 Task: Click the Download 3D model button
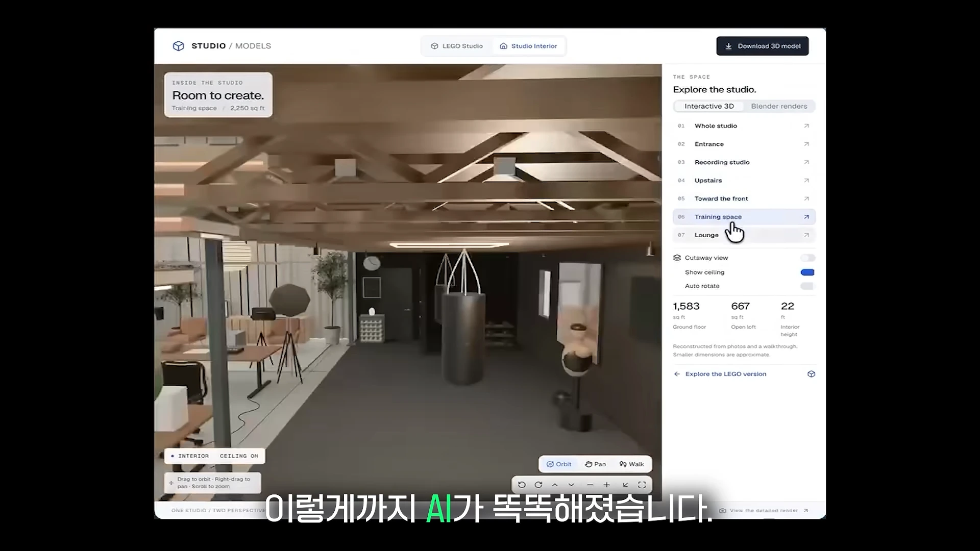763,46
